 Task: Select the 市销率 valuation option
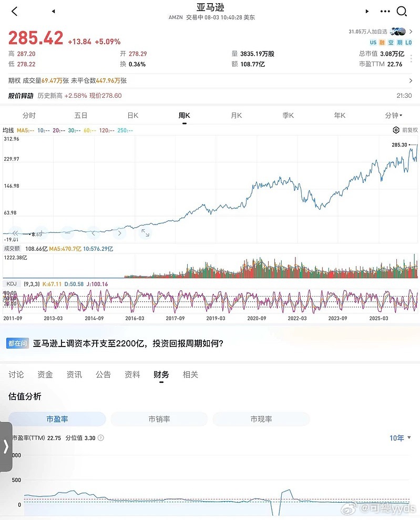[x=159, y=419]
